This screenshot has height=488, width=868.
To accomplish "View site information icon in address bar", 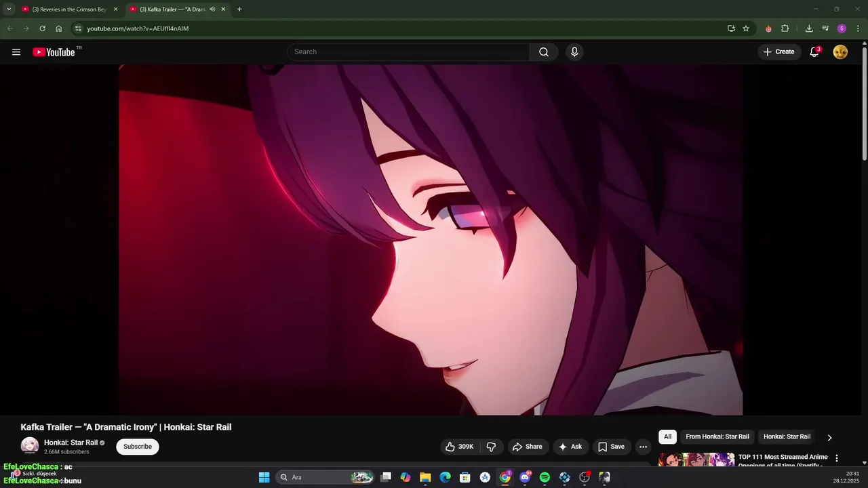I will (x=78, y=28).
